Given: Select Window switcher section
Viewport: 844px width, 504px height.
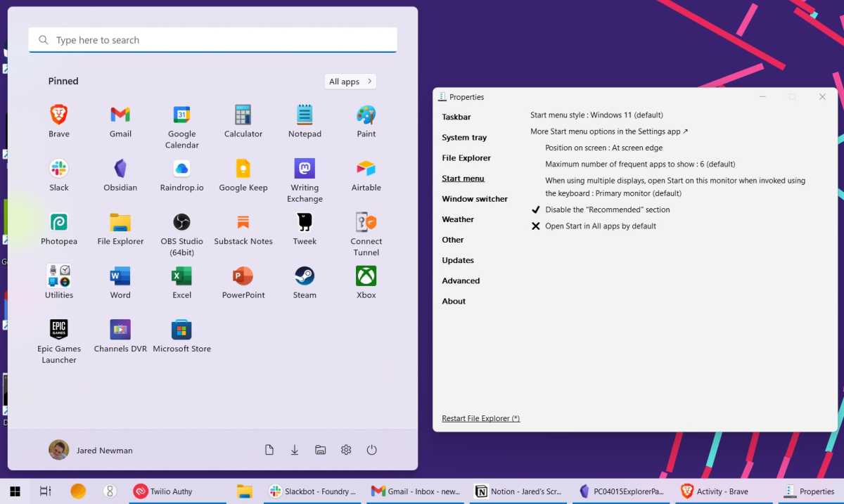Looking at the screenshot, I should (475, 199).
